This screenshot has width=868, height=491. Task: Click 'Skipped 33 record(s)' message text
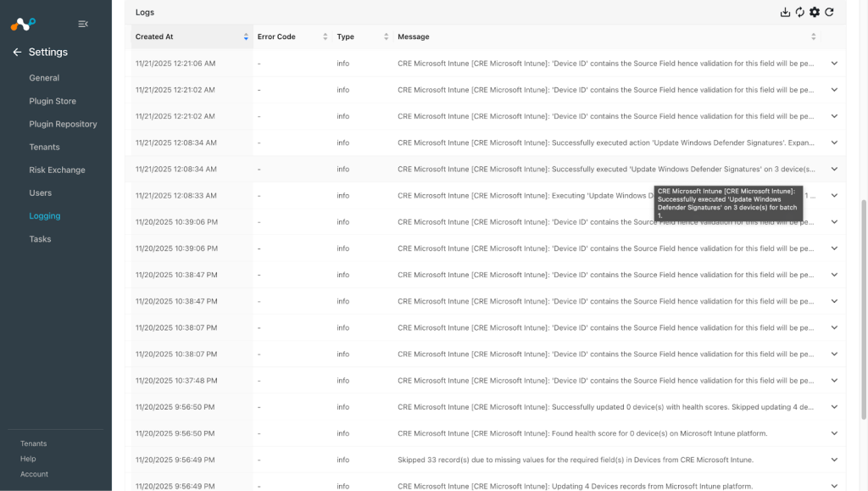(x=576, y=460)
